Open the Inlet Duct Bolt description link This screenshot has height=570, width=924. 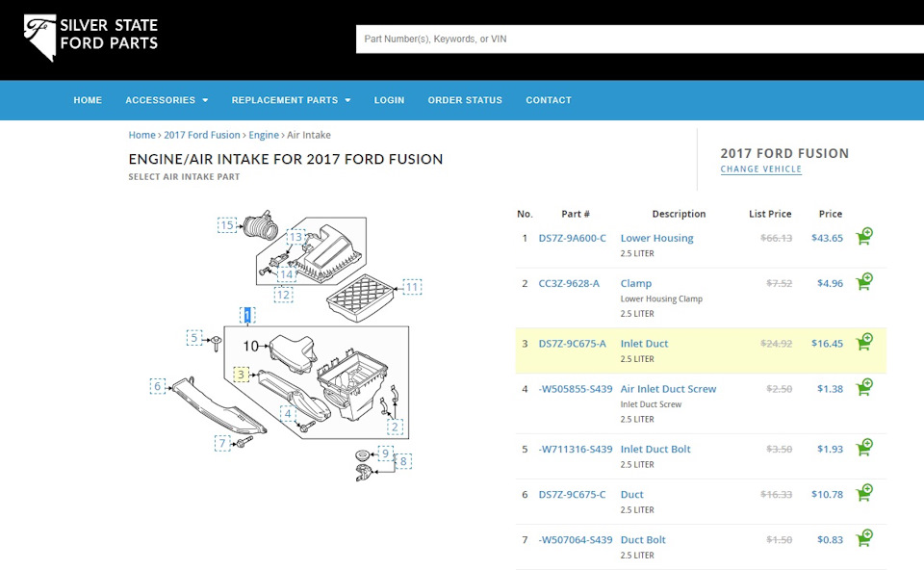coord(655,449)
